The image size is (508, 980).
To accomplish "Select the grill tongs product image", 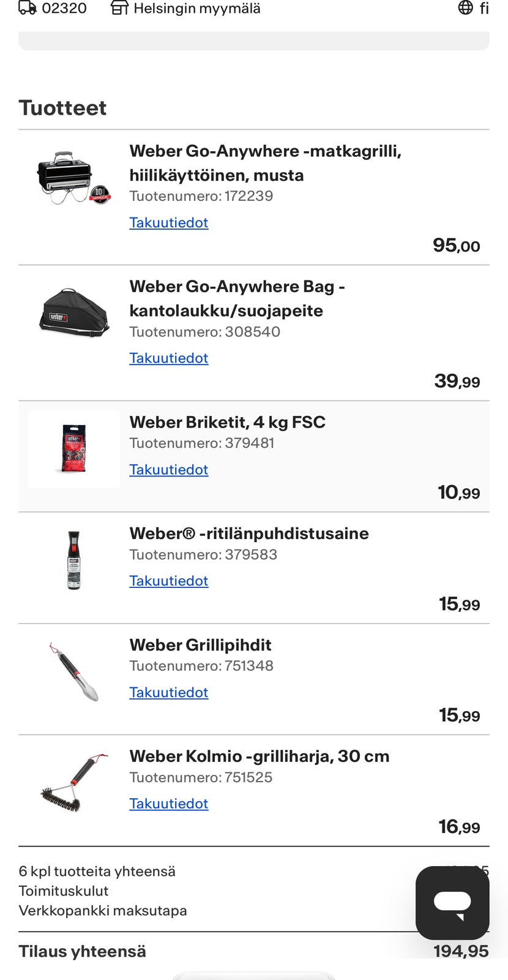I will [74, 672].
